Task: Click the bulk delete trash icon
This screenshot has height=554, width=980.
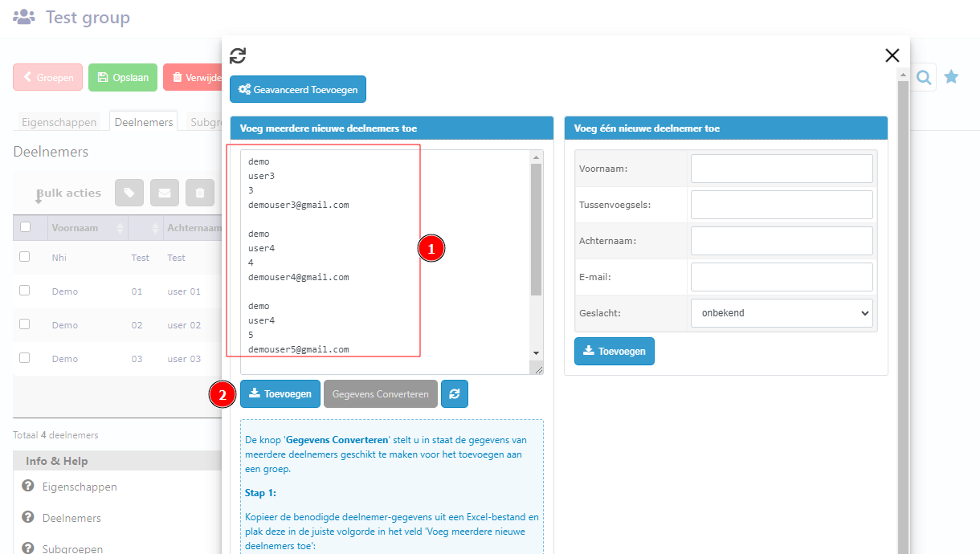Action: pos(200,193)
